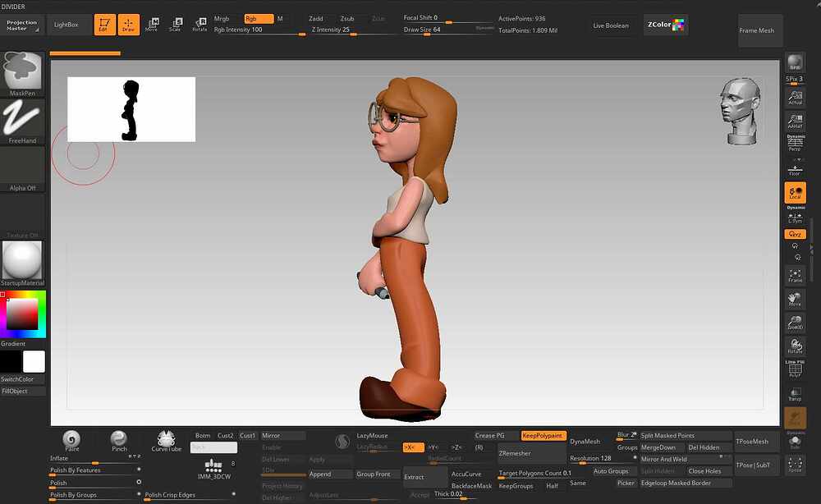Image resolution: width=821 pixels, height=504 pixels.
Task: Click the FillObject button
Action: pyautogui.click(x=22, y=391)
